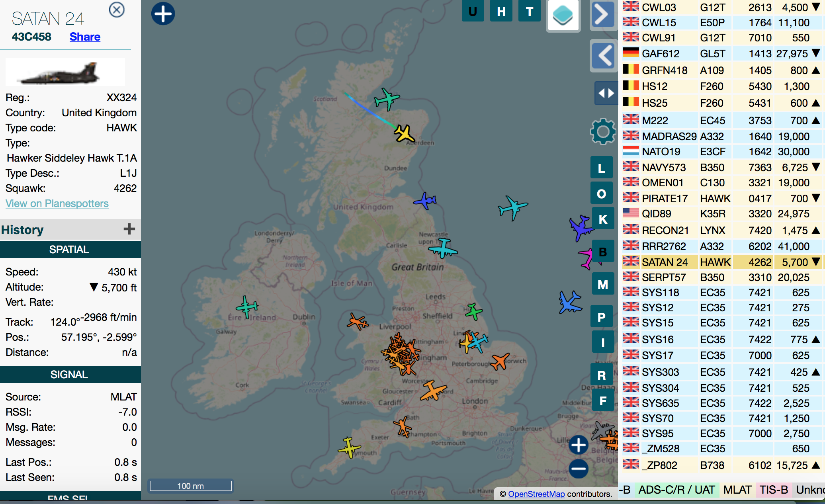825x504 pixels.
Task: Open the OpenStreetMap attribution link
Action: 536,494
